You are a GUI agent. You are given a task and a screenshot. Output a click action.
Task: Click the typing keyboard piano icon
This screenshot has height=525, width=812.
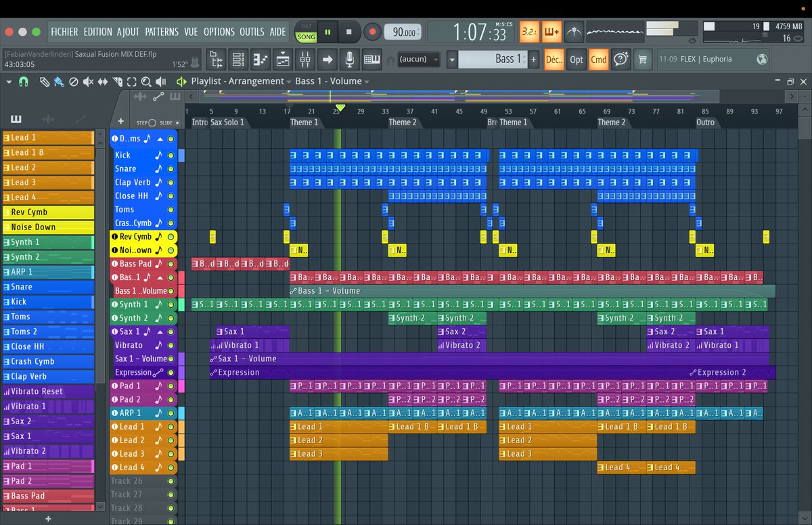click(372, 60)
